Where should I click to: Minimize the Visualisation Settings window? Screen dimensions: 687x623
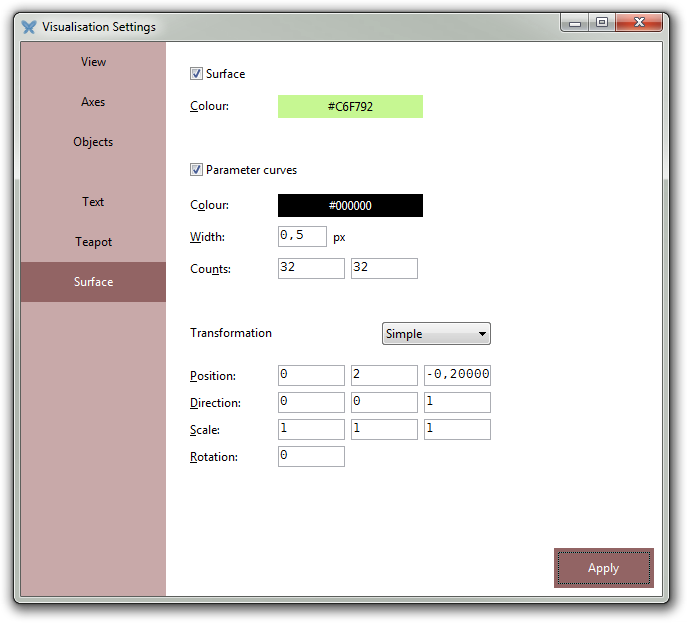point(574,22)
